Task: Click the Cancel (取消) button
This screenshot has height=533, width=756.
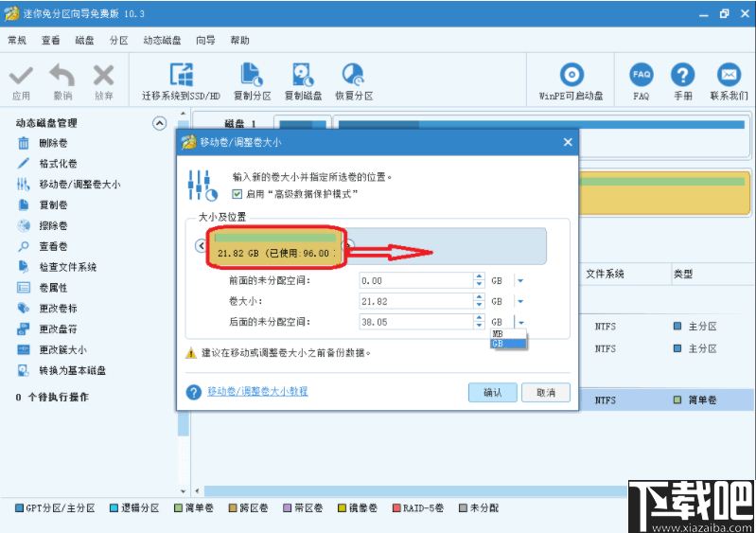Action: (546, 393)
